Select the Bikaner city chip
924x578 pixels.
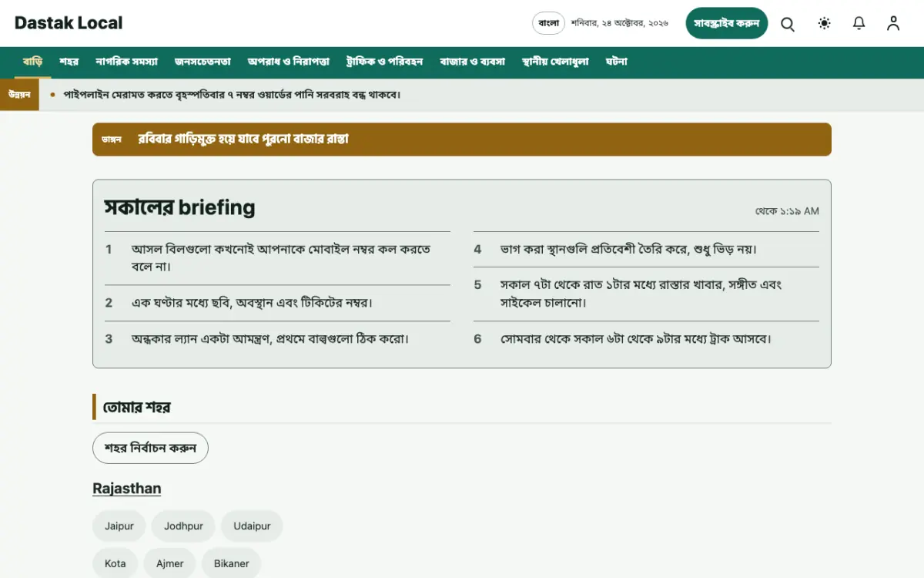231,563
